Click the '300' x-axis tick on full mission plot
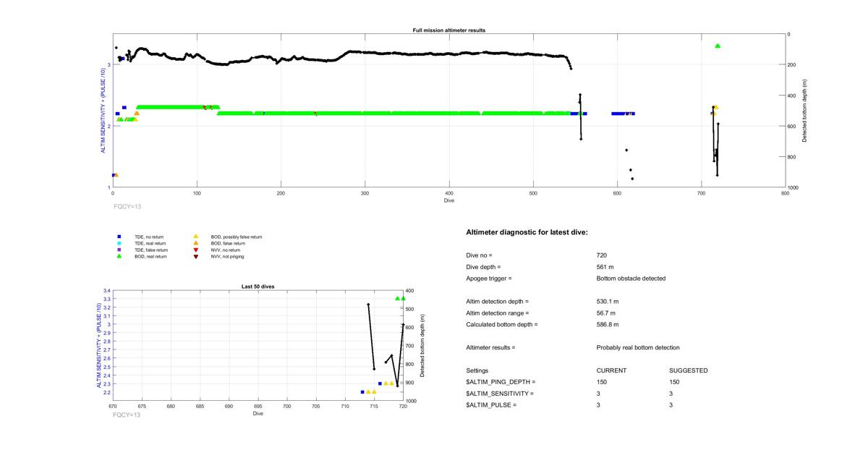 click(x=365, y=193)
